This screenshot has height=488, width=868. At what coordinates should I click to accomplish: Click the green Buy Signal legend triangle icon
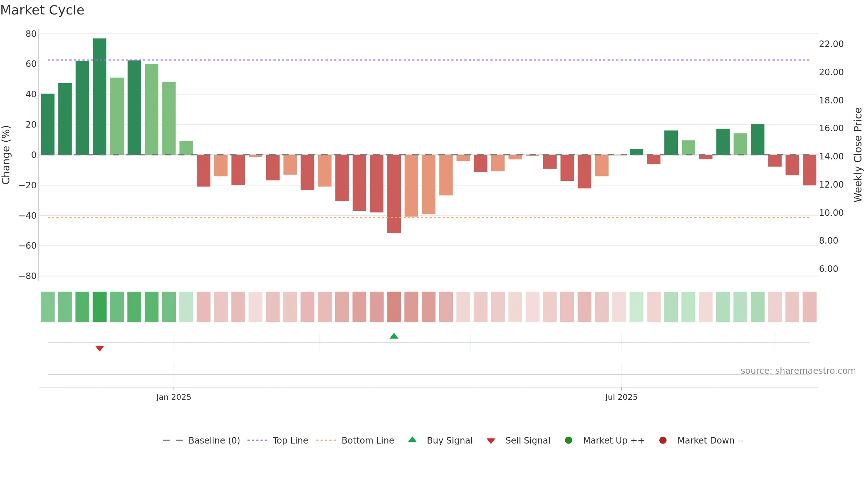[x=412, y=440]
